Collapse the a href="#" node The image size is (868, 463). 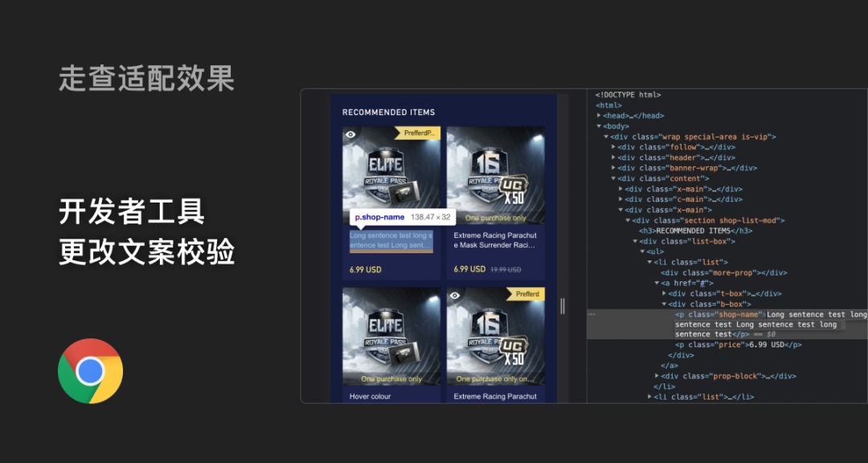(657, 283)
